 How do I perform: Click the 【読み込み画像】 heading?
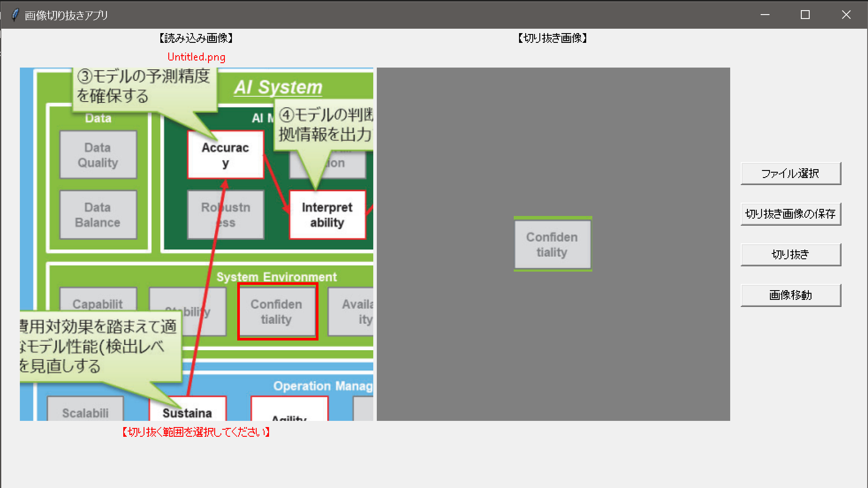pyautogui.click(x=196, y=38)
